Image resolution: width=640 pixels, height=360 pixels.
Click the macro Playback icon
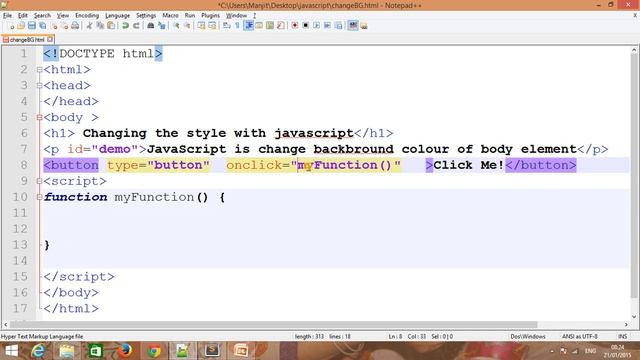coord(316,26)
